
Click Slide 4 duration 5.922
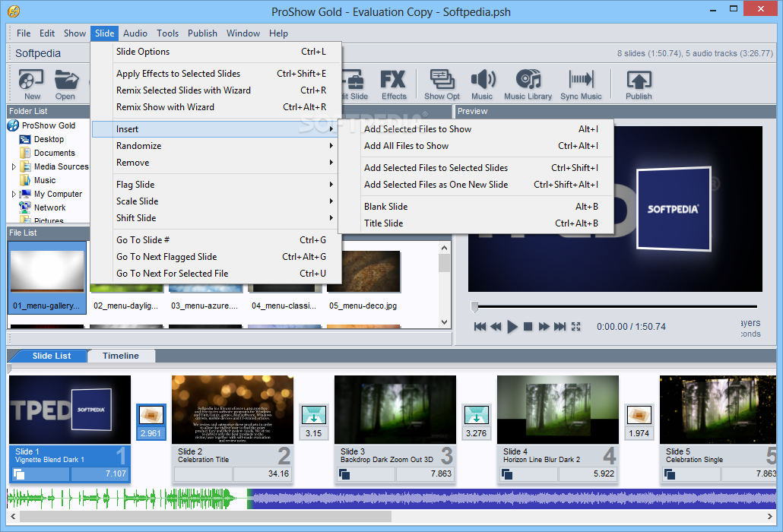click(604, 473)
